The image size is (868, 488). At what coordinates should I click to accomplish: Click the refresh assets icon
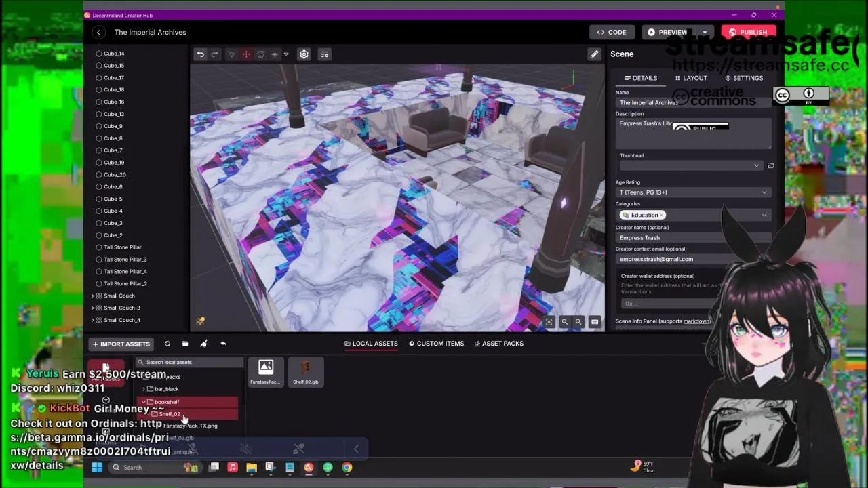pyautogui.click(x=167, y=344)
